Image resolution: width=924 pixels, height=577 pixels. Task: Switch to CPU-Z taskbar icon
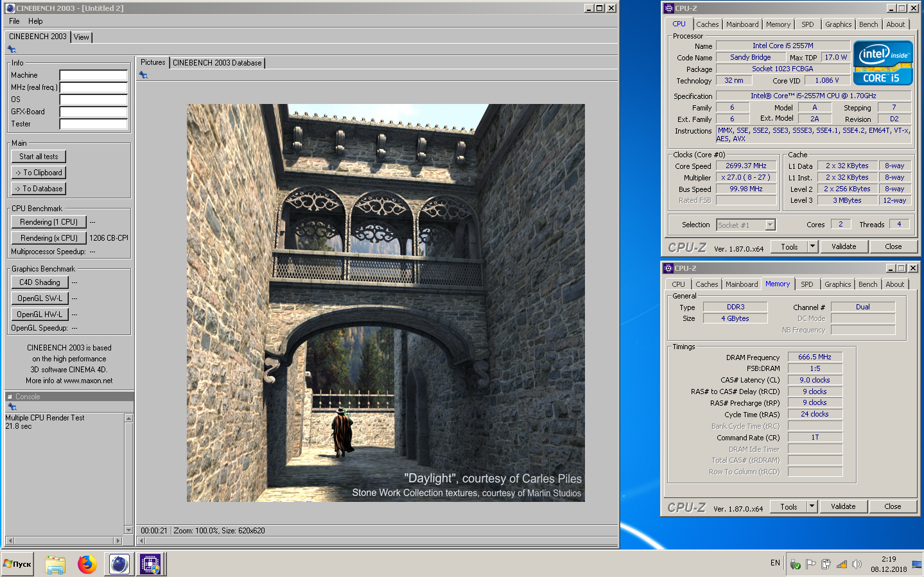(151, 564)
